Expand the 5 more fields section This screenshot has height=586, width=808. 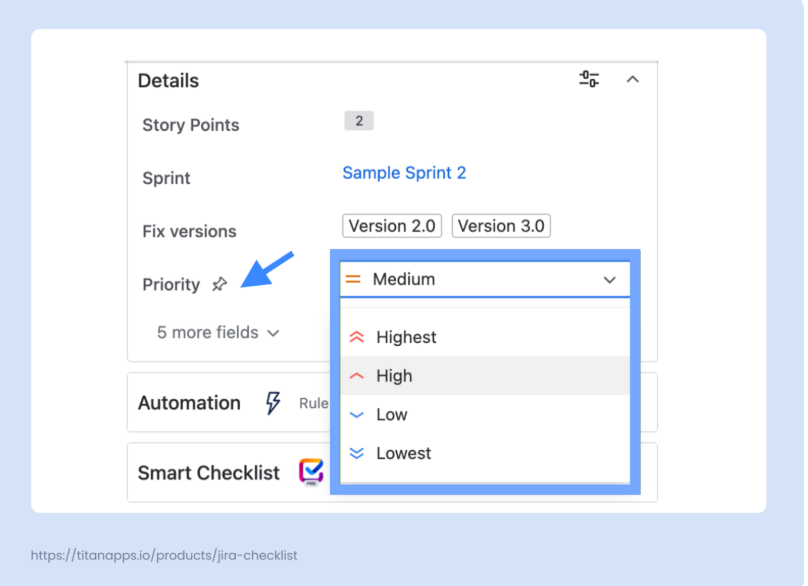tap(218, 333)
